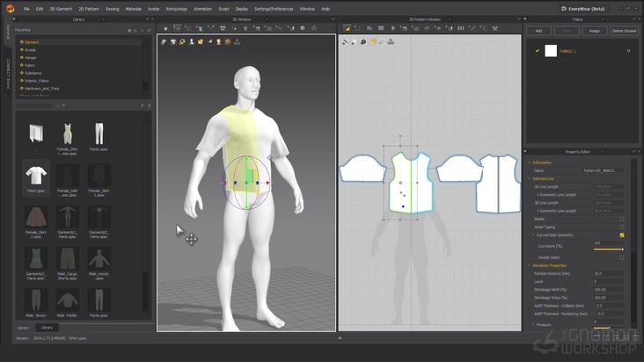Click the green Y-axis arrow on the 3D gizmo

point(246,158)
